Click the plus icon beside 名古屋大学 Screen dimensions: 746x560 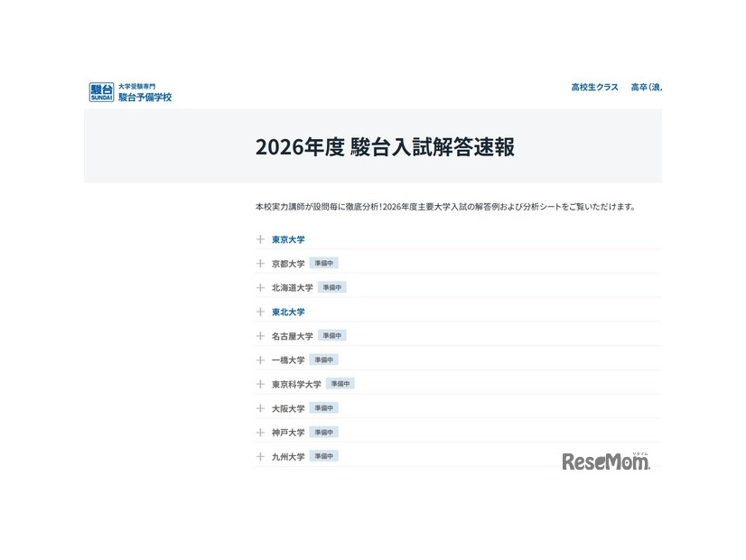point(261,335)
